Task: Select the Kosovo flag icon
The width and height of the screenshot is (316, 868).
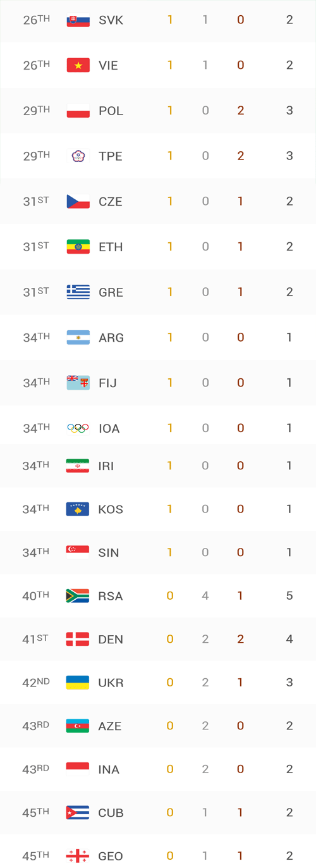Action: (78, 509)
